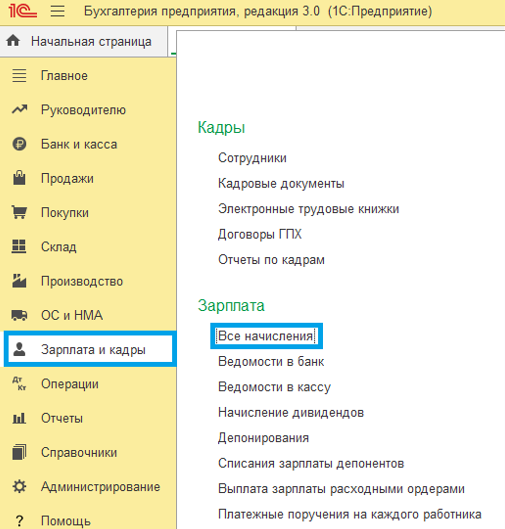The image size is (505, 529).
Task: Click the Руководителю chart icon
Action: pos(19,109)
